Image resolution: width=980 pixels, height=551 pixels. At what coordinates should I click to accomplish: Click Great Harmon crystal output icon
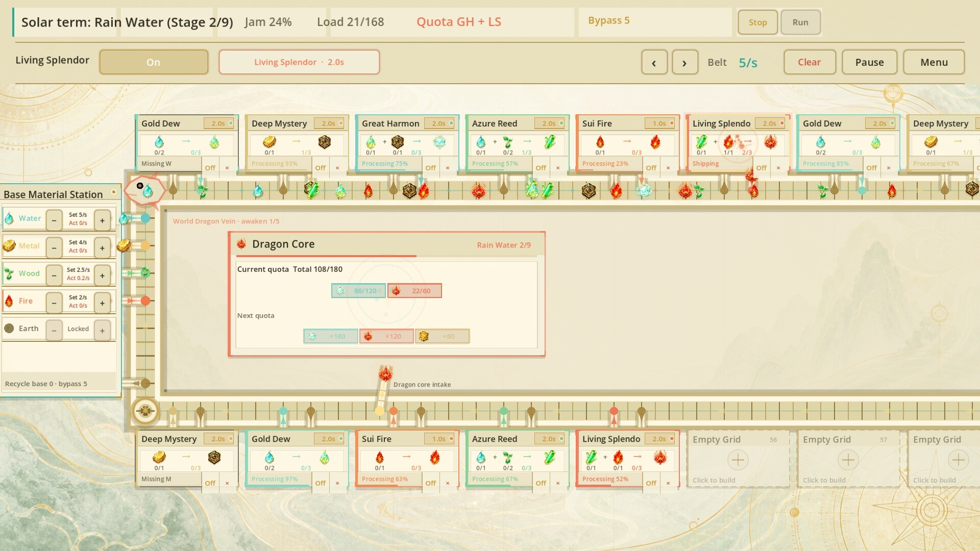tap(439, 142)
